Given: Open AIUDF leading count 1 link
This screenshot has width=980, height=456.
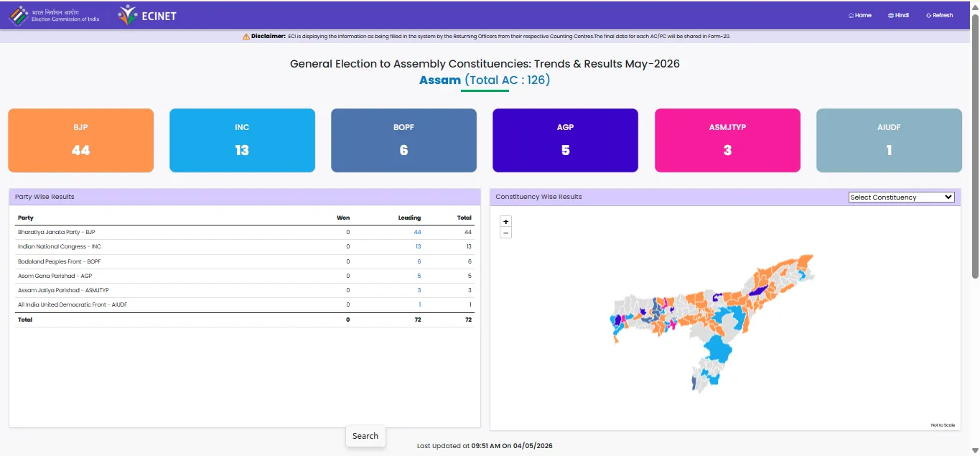Looking at the screenshot, I should coord(420,304).
